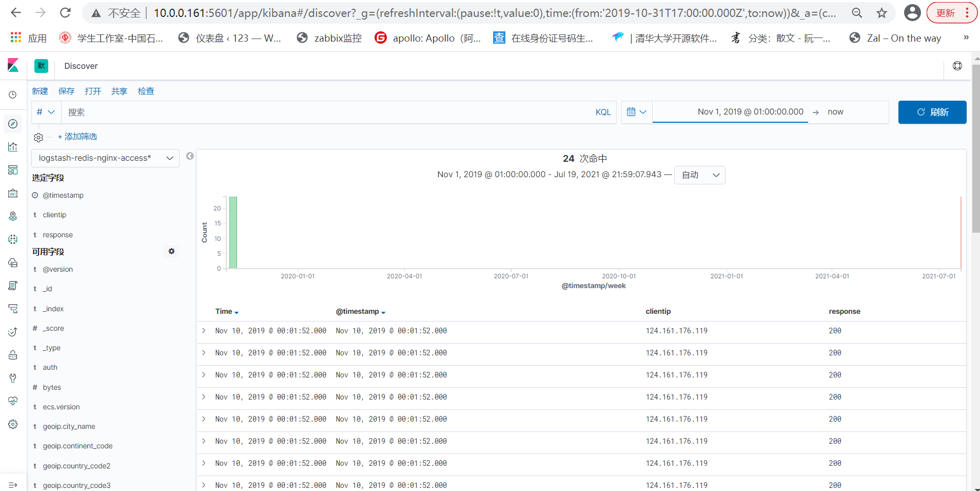Image resolution: width=980 pixels, height=491 pixels.
Task: Click the Kibana logo icon
Action: [x=13, y=65]
